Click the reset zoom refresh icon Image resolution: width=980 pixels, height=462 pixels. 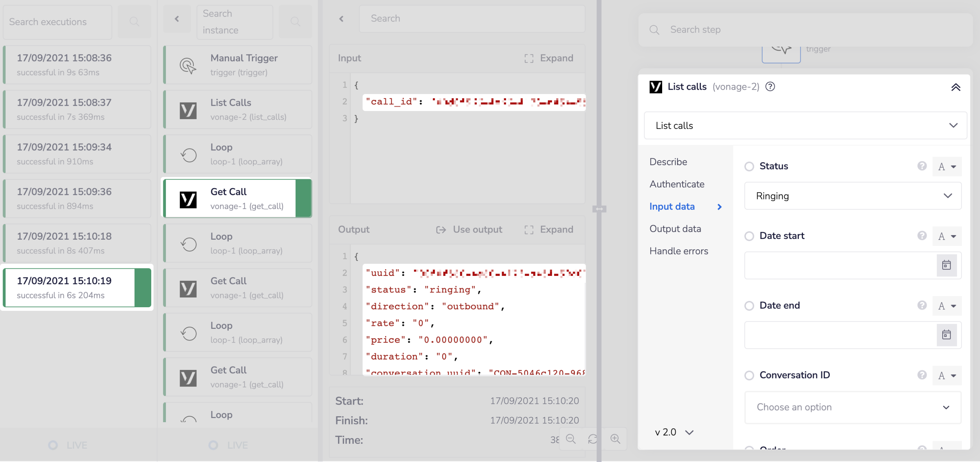(x=593, y=439)
